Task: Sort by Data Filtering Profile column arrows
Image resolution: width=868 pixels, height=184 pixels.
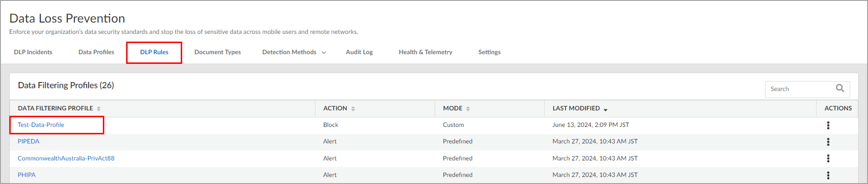Action: pos(99,109)
